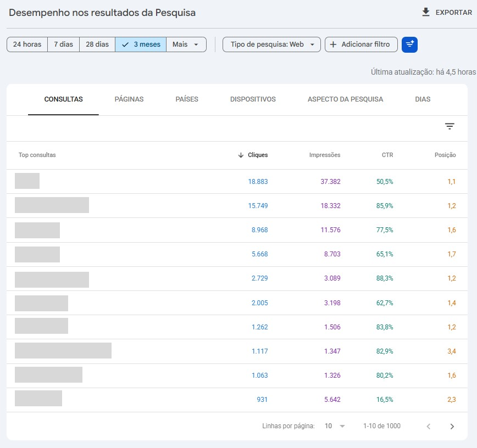
Task: Switch to the CONSULTAS tab
Action: (63, 99)
